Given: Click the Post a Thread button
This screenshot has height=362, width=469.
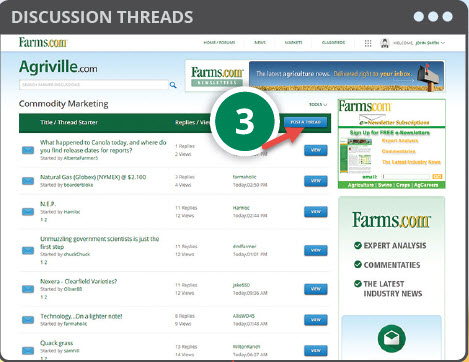Looking at the screenshot, I should (305, 122).
